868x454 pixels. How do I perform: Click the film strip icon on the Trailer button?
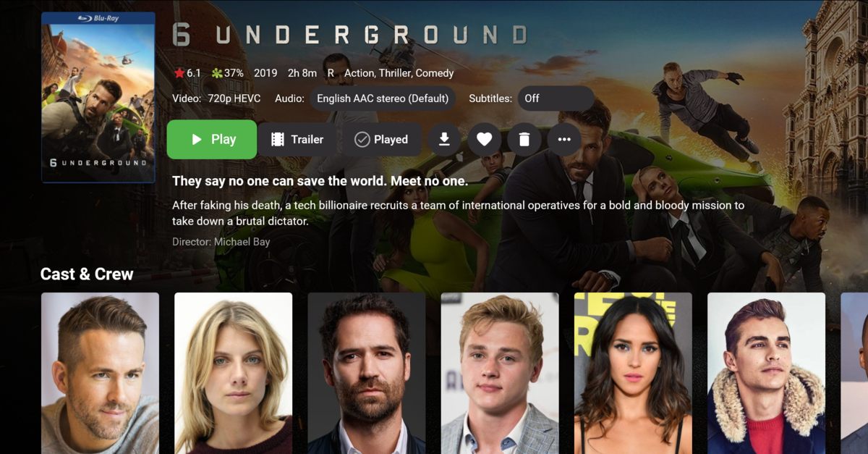click(278, 140)
